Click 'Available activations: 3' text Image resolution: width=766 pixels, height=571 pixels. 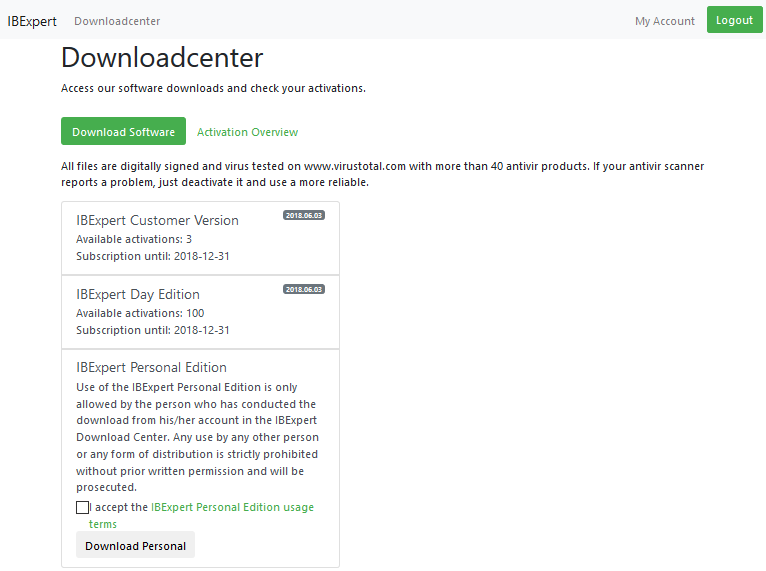(134, 239)
